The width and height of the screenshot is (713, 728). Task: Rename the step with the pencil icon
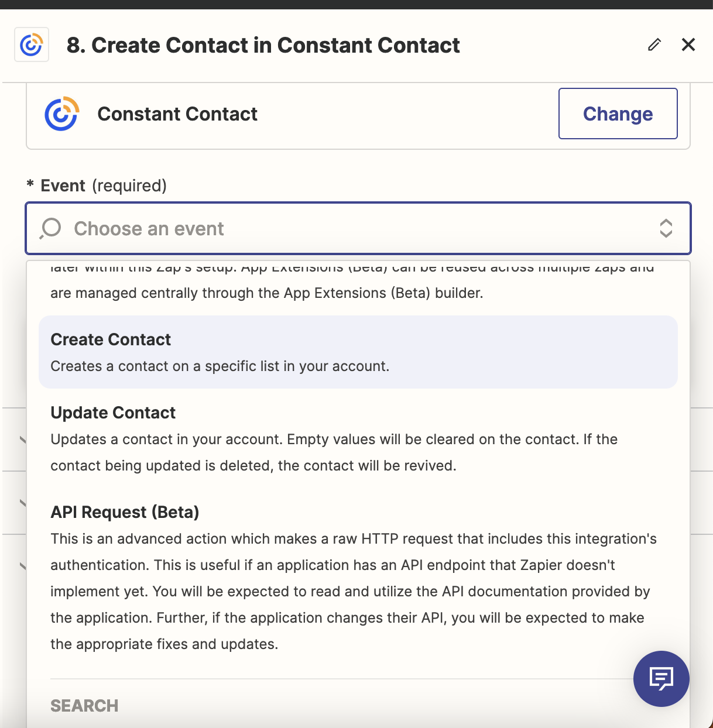654,44
